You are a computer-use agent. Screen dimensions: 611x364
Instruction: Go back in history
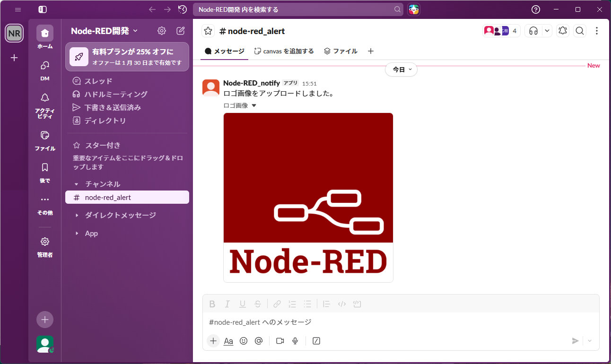point(152,9)
